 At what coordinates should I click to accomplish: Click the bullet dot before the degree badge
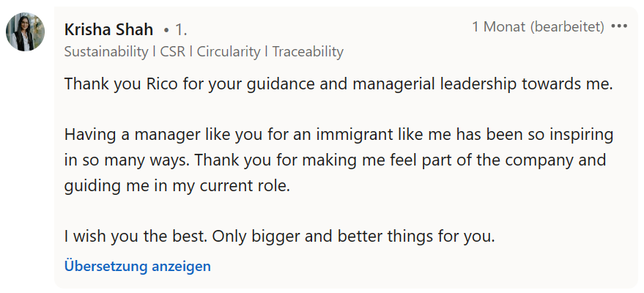coord(166,30)
